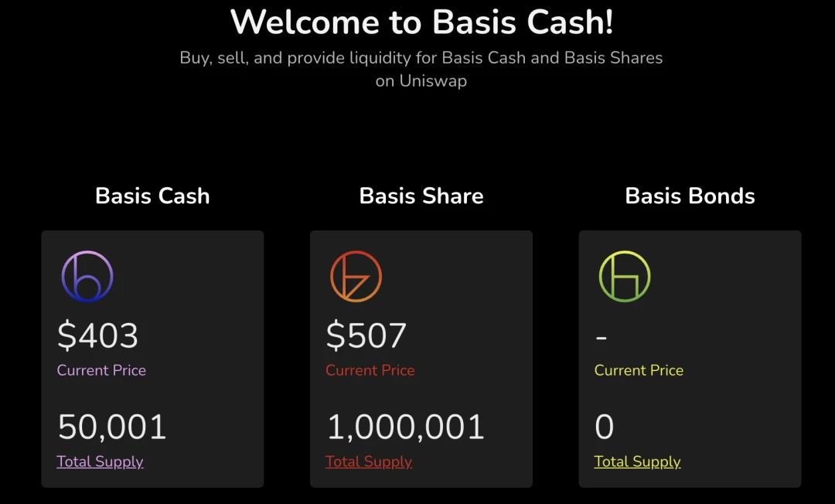
Task: Click the Welcome to Basis Cash! title
Action: click(421, 22)
